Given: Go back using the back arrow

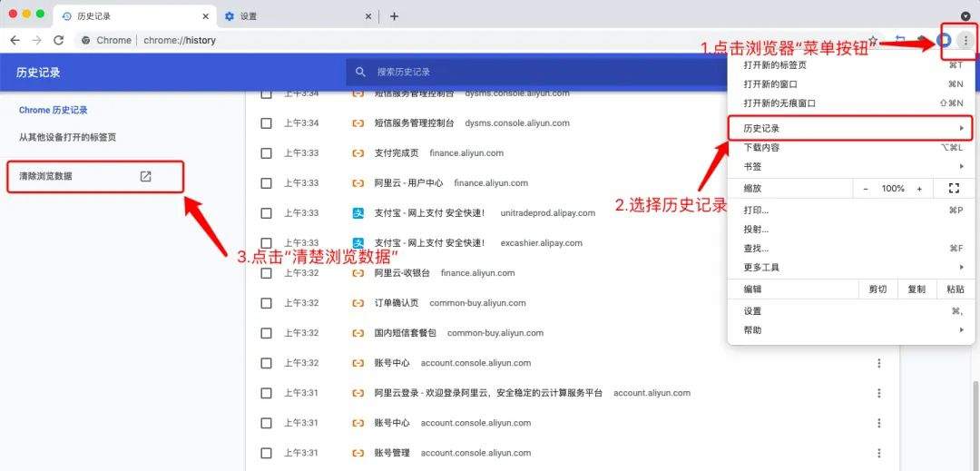Looking at the screenshot, I should [15, 40].
